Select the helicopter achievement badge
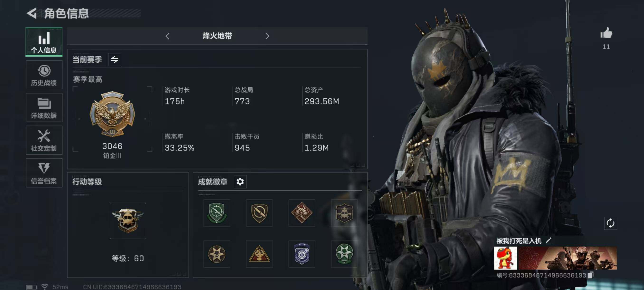Screen dimensions: 644x290 click(x=344, y=213)
